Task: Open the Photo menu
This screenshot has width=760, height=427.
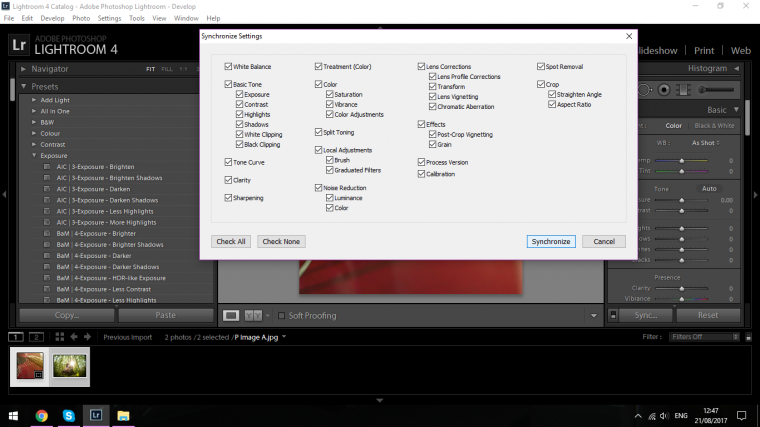Action: tap(81, 18)
